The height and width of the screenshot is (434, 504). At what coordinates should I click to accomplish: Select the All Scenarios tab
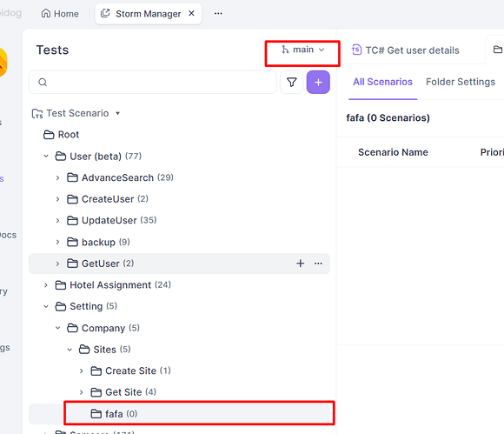382,82
